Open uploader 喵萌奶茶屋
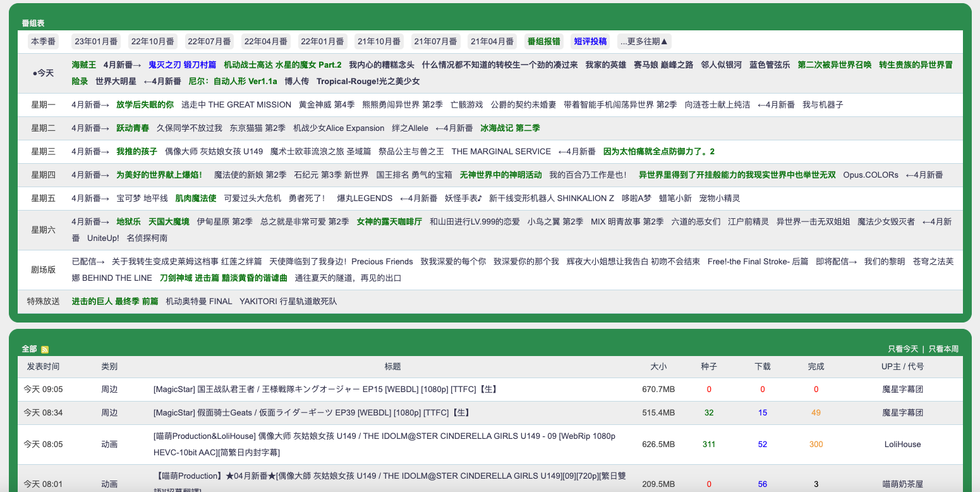The height and width of the screenshot is (492, 980). pos(902,484)
